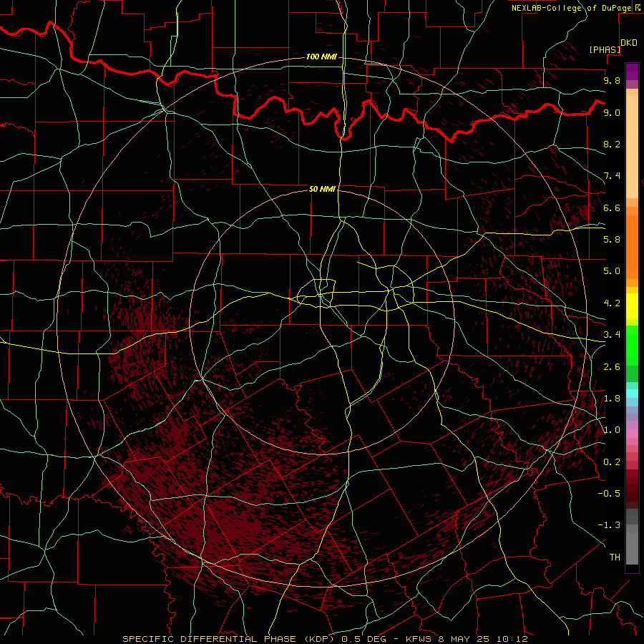644x644 pixels.
Task: Click the 3.4 scale value
Action: tap(612, 334)
